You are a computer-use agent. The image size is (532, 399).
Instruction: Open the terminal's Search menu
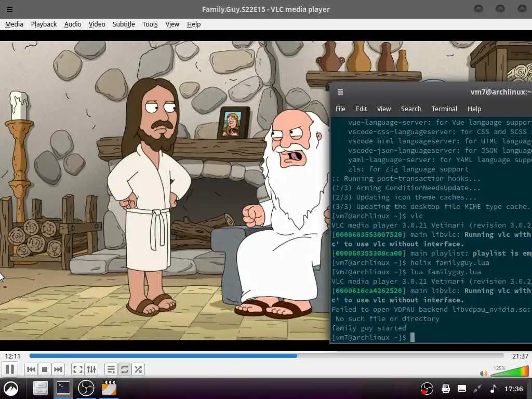coord(411,109)
